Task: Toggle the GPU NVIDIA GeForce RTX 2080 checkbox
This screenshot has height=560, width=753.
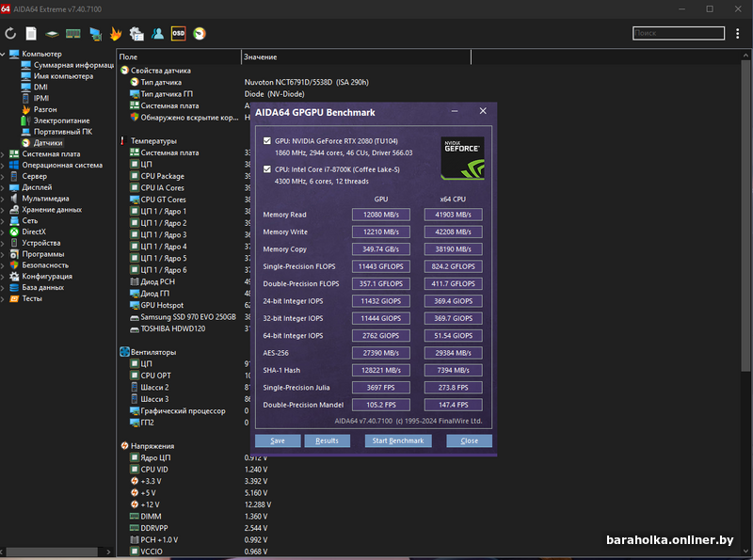Action: coord(267,141)
